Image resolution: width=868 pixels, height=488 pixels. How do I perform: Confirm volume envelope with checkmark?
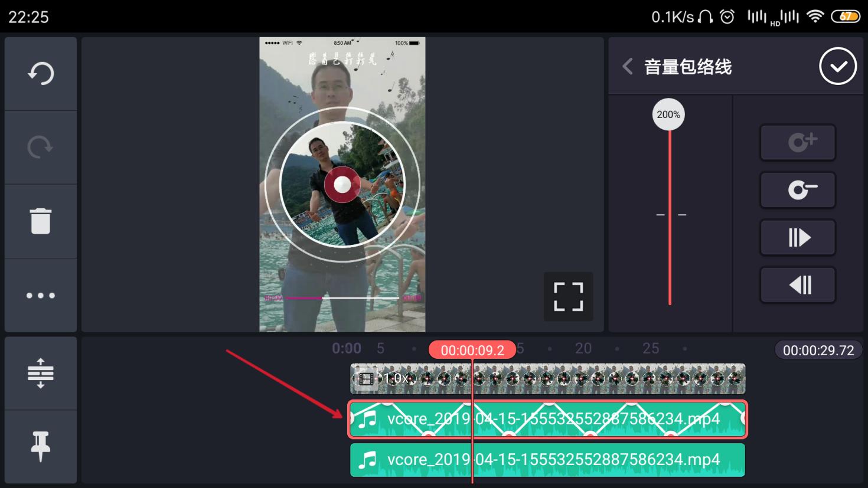[x=837, y=67]
